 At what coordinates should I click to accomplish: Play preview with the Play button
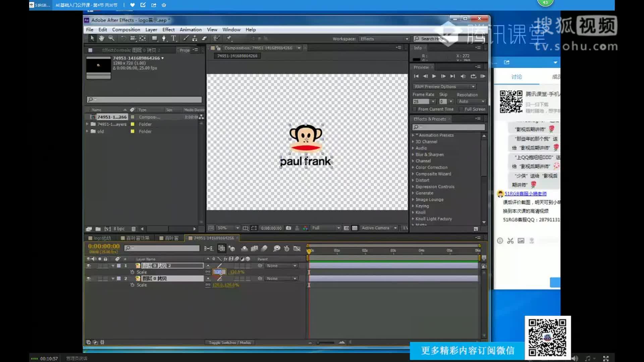tap(434, 76)
